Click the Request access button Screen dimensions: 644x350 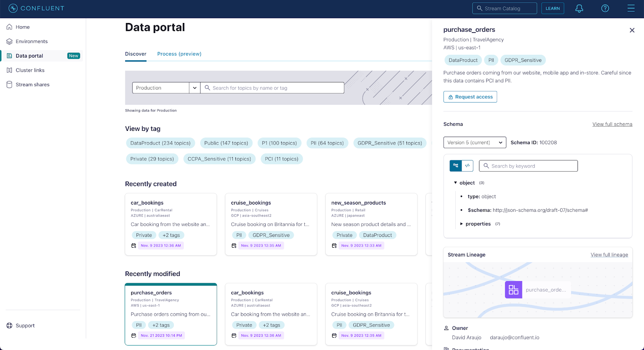click(x=470, y=97)
